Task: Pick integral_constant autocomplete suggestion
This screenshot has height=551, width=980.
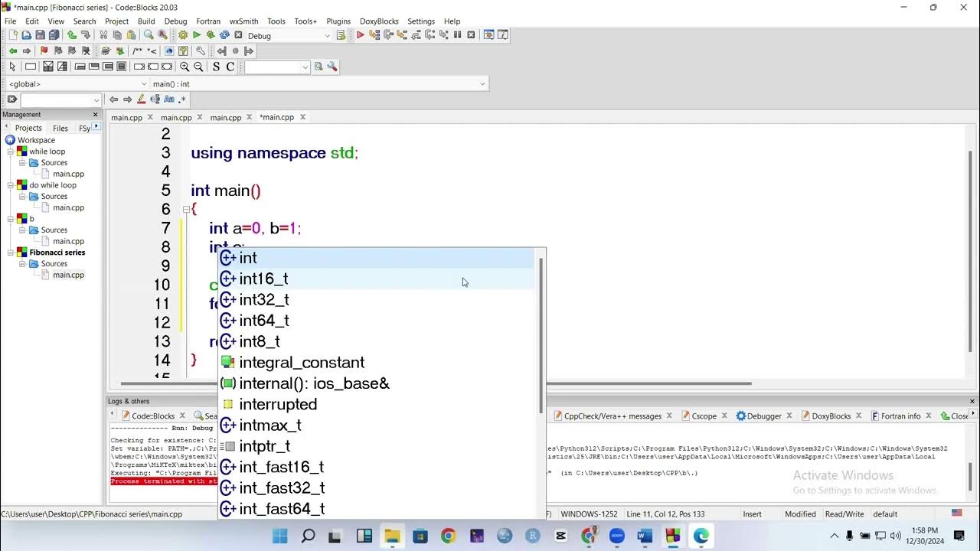Action: pos(376,363)
